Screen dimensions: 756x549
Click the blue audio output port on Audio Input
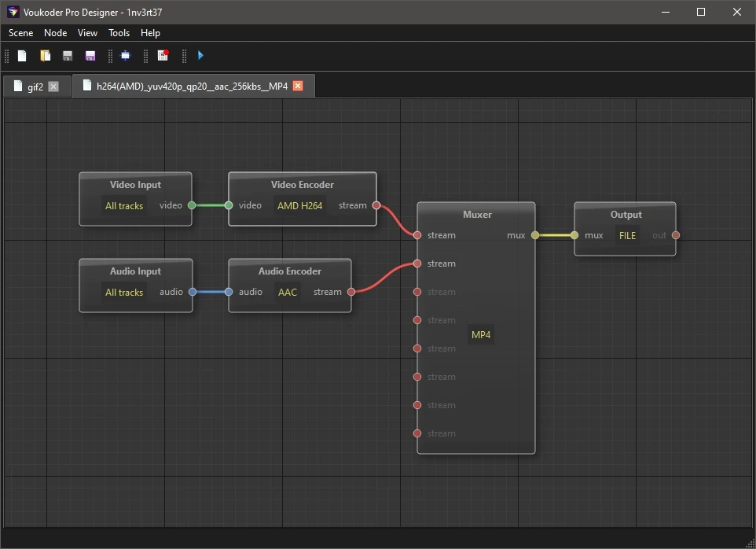coord(193,292)
